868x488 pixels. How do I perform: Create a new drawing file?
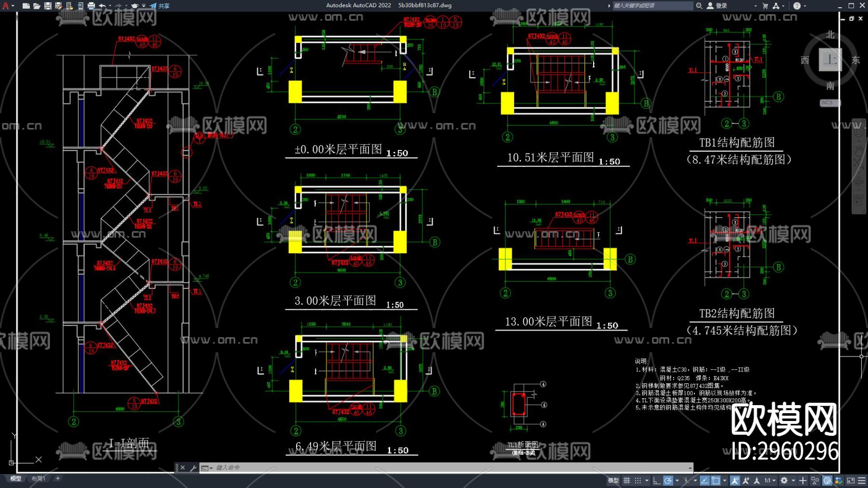click(x=27, y=5)
